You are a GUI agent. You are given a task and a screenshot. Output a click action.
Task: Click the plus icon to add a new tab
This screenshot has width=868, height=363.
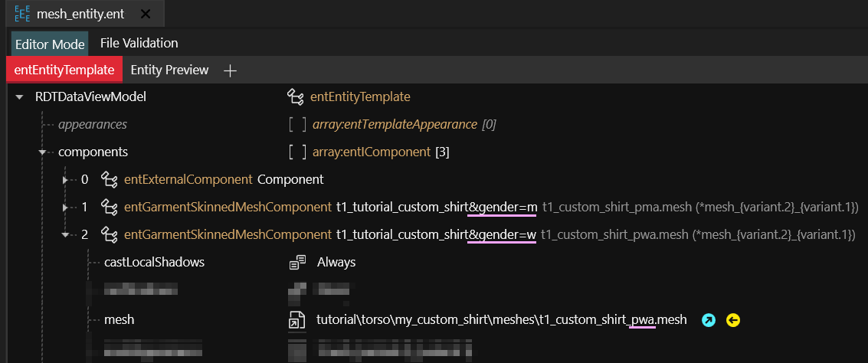coord(230,70)
